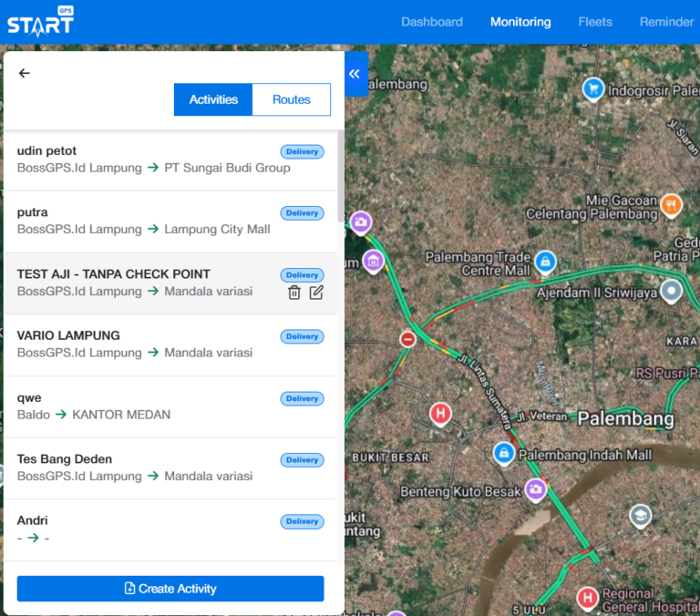Click the Palembang Indah Mall map pin
Image resolution: width=700 pixels, height=616 pixels.
click(x=503, y=452)
